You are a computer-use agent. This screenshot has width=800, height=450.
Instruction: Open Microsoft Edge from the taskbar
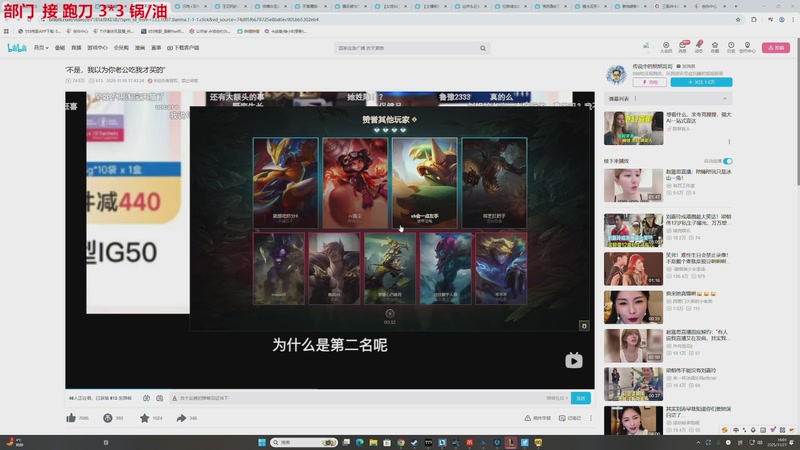point(360,442)
